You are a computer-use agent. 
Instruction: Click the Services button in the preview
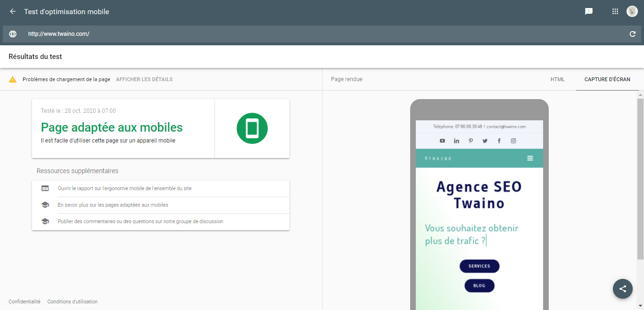pos(479,266)
